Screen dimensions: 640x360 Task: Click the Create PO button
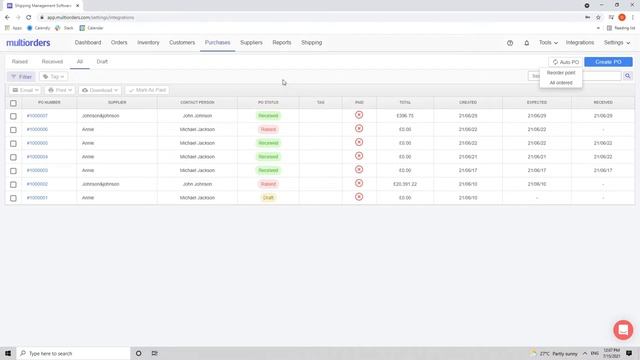pyautogui.click(x=608, y=62)
